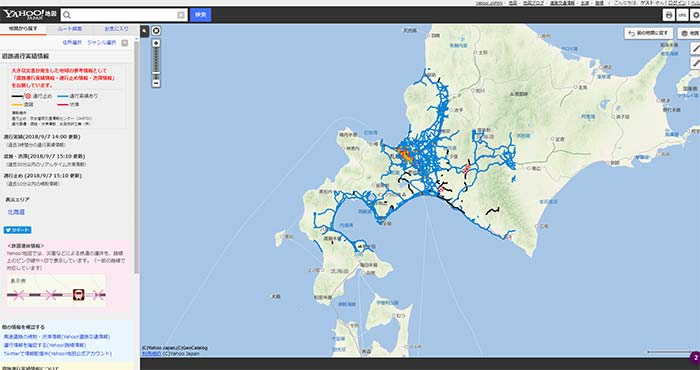Click the Yahoo! Japan map logo
The image size is (700, 370).
pos(29,15)
